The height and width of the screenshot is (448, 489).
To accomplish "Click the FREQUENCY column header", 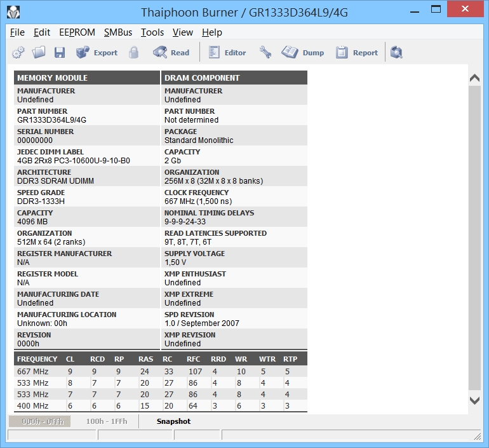I will 37,359.
